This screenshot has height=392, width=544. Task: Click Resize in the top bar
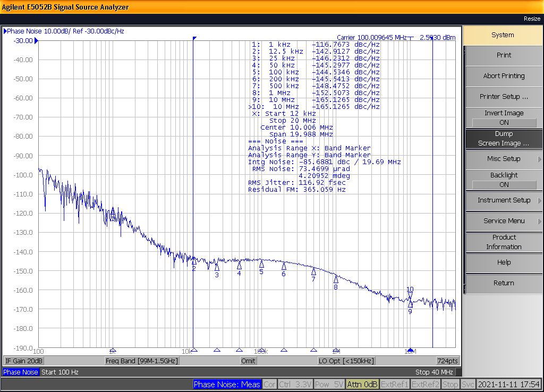(532, 19)
